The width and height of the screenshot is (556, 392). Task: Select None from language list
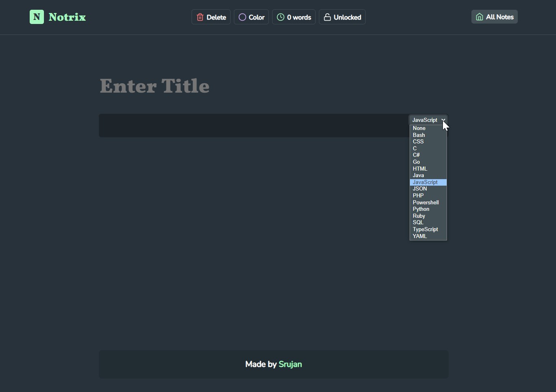click(x=428, y=128)
